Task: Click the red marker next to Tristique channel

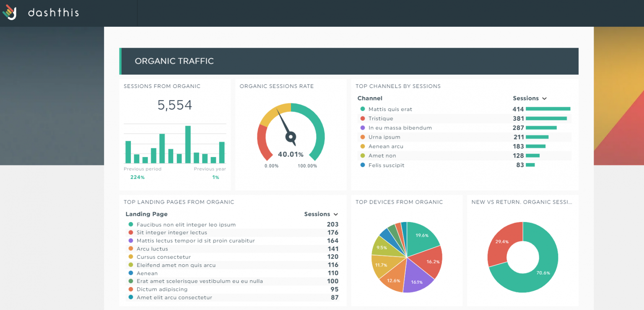Action: (x=362, y=118)
